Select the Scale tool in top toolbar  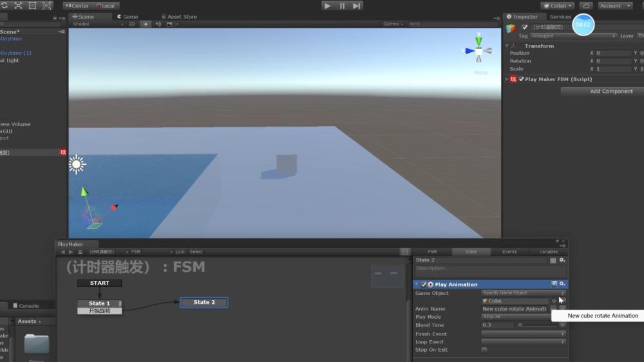(x=19, y=5)
